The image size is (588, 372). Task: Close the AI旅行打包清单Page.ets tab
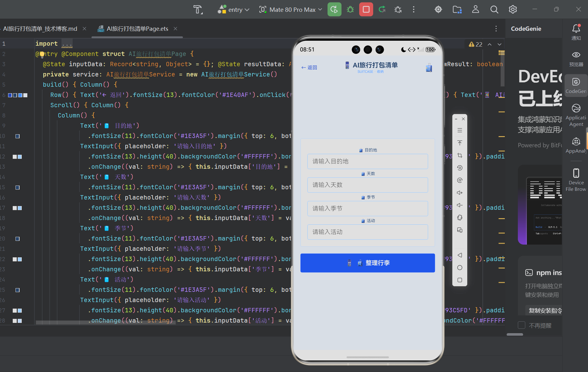tap(175, 29)
